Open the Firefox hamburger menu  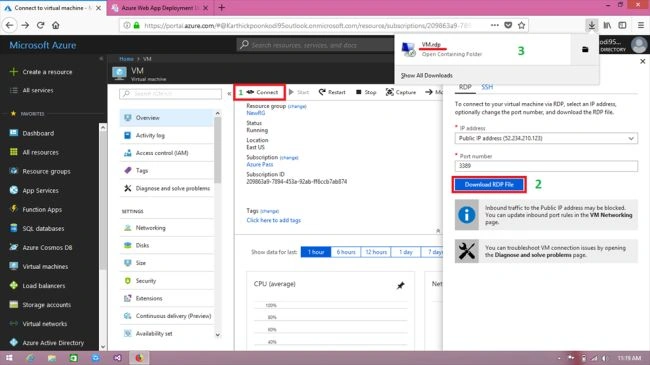coord(640,25)
